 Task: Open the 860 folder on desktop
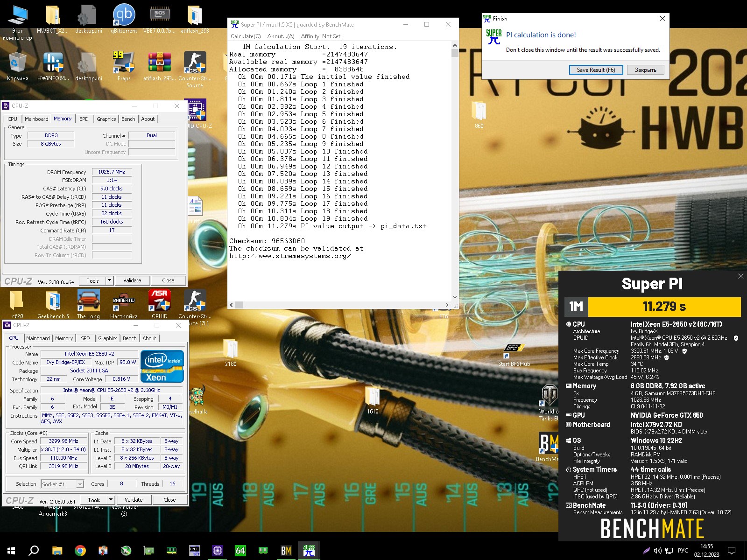pyautogui.click(x=479, y=114)
